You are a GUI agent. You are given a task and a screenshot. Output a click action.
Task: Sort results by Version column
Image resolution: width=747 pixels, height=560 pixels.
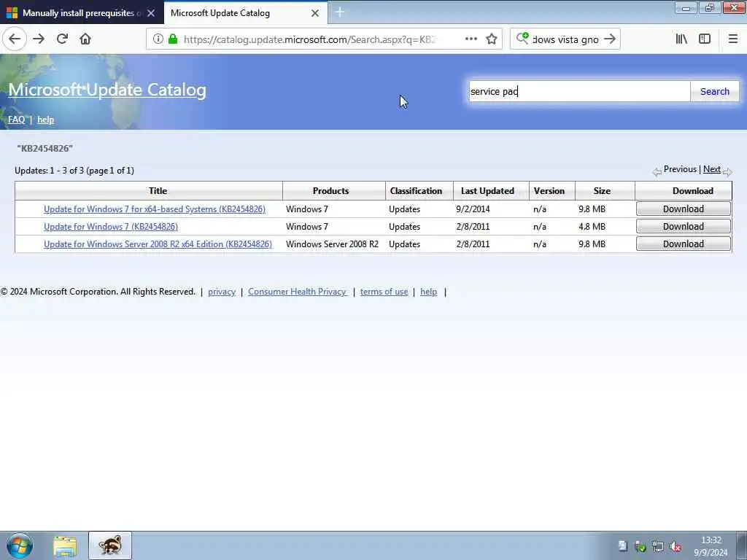tap(549, 190)
